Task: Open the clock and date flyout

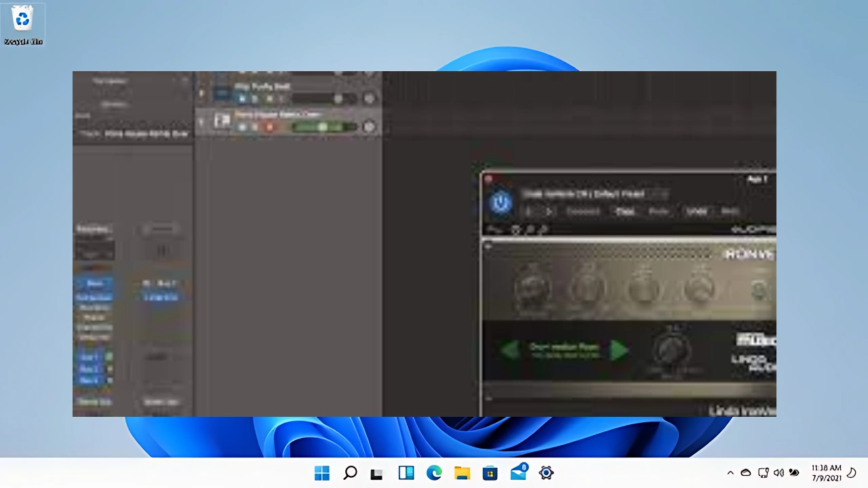Action: point(826,473)
